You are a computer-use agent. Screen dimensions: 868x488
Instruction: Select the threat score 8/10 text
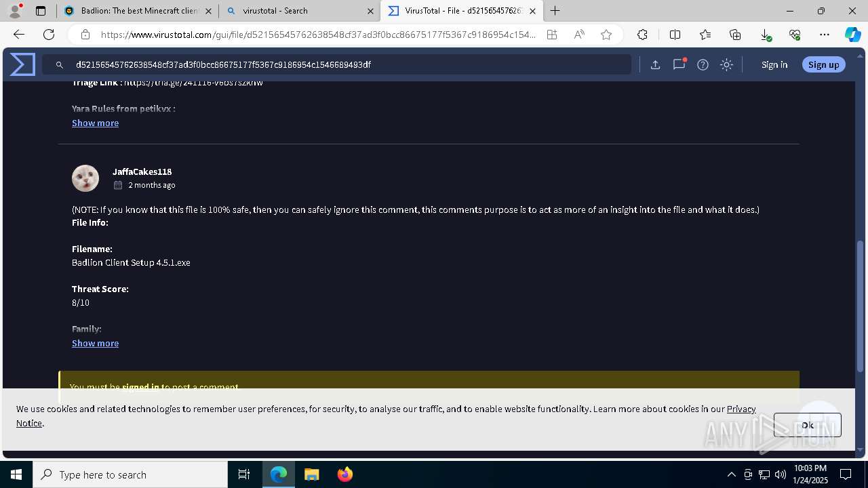click(81, 302)
